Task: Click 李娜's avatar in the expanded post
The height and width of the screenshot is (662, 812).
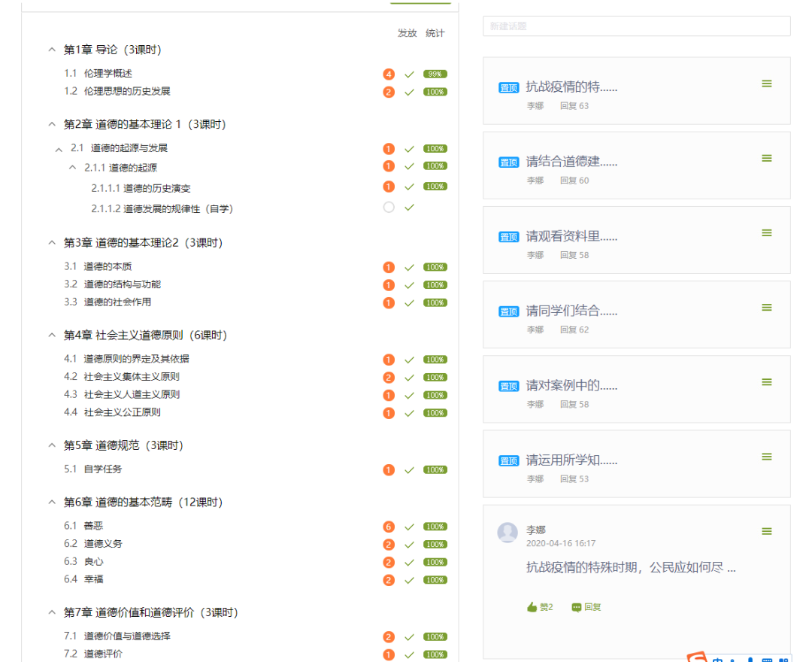Action: pyautogui.click(x=507, y=532)
